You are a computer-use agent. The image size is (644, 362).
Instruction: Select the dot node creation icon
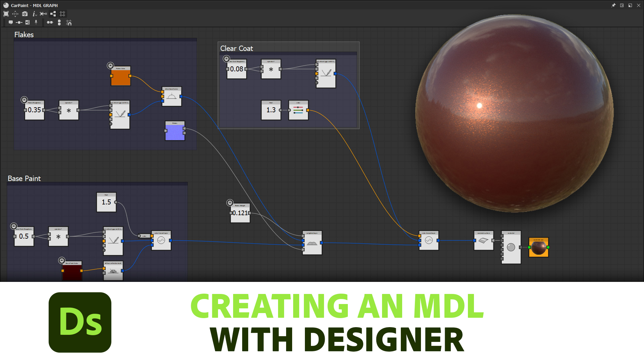[x=18, y=22]
